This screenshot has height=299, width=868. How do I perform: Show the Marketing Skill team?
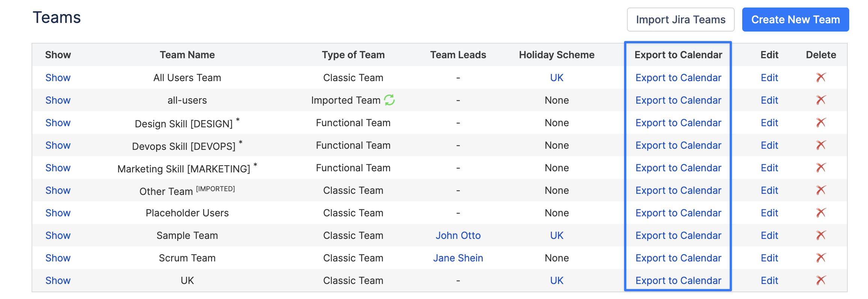pyautogui.click(x=58, y=168)
